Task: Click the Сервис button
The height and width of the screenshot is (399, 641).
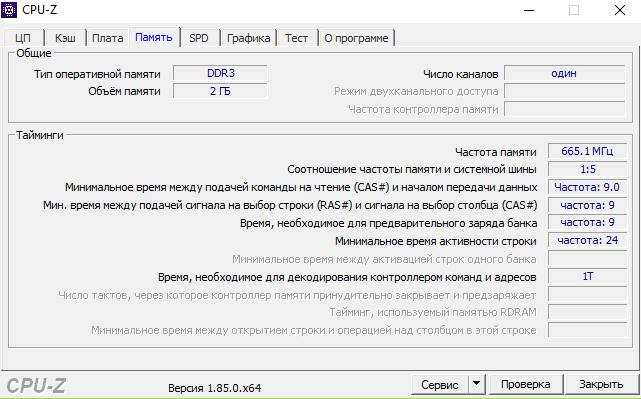Action: coord(440,384)
